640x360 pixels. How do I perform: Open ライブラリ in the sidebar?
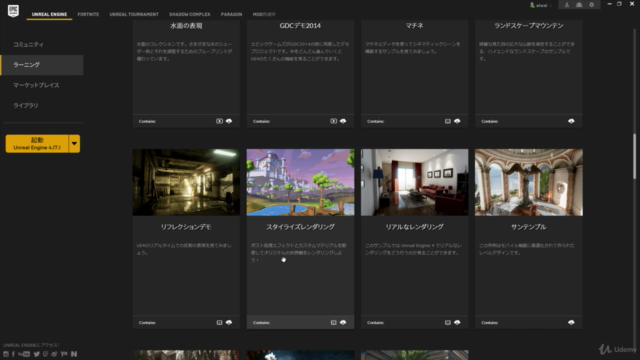25,105
